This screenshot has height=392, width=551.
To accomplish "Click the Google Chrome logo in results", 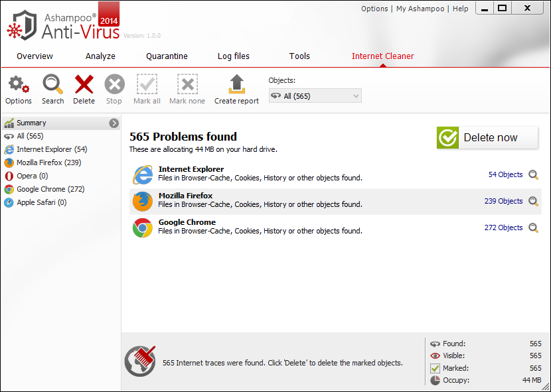I will coord(142,228).
